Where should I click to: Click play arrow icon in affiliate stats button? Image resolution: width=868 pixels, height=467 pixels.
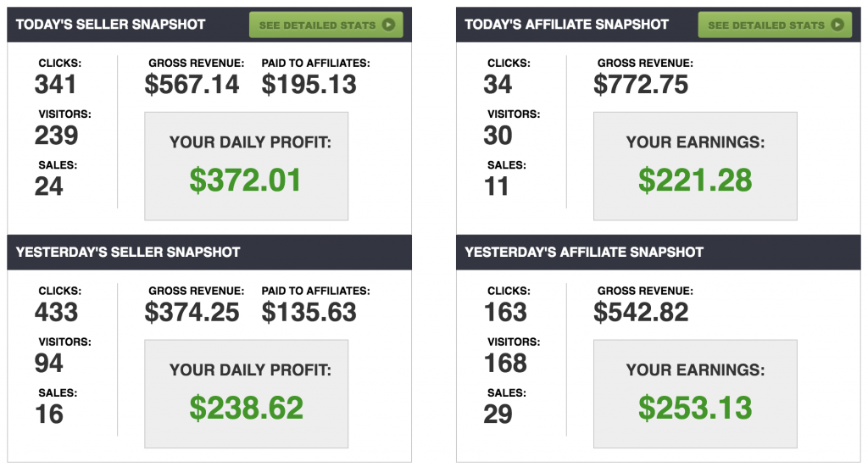837,25
